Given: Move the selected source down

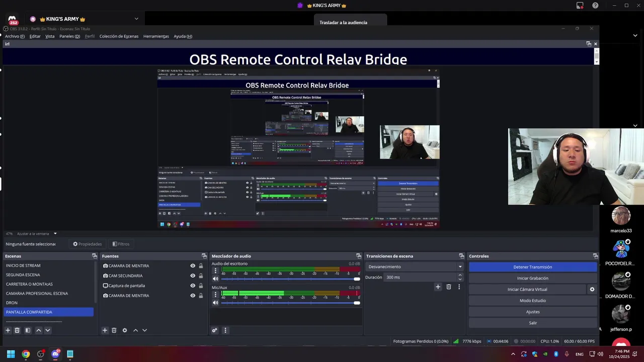Looking at the screenshot, I should coord(144,330).
